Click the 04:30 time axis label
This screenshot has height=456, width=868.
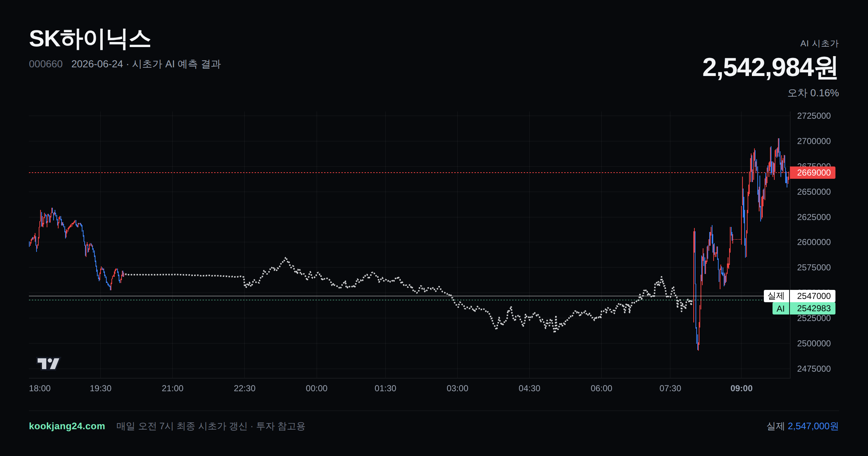click(x=529, y=388)
